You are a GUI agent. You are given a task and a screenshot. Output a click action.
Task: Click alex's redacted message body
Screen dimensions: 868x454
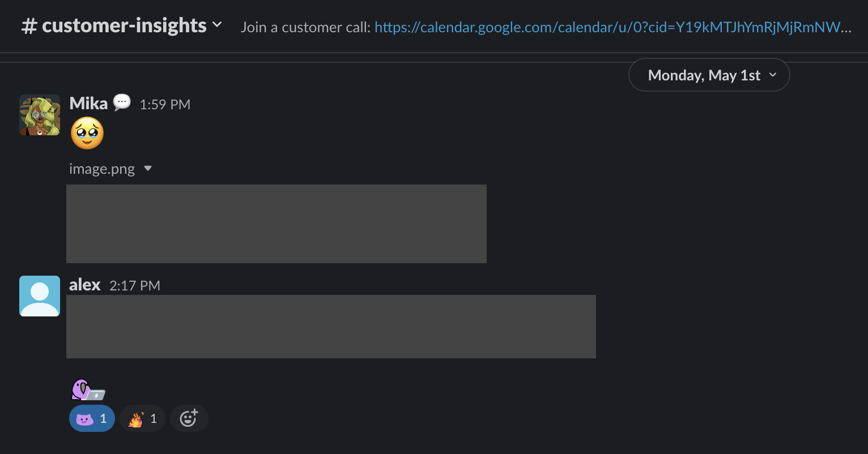pyautogui.click(x=331, y=327)
